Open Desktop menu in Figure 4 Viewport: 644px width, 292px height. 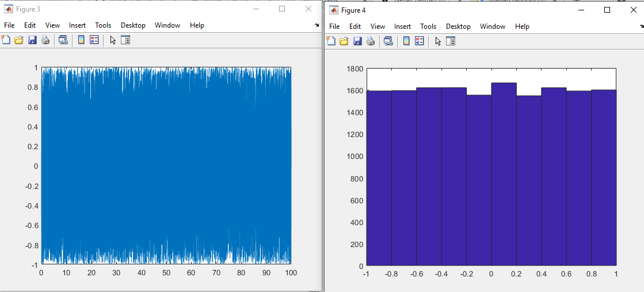[x=458, y=26]
